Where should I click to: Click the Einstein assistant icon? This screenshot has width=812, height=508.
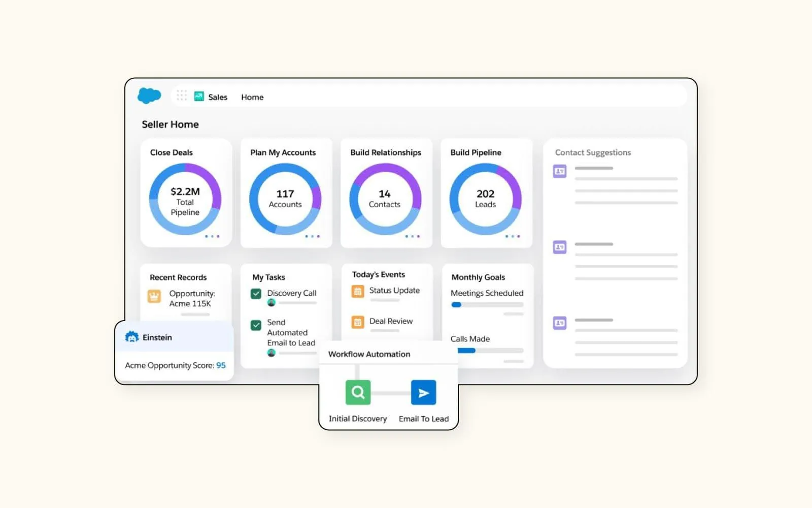click(x=131, y=337)
